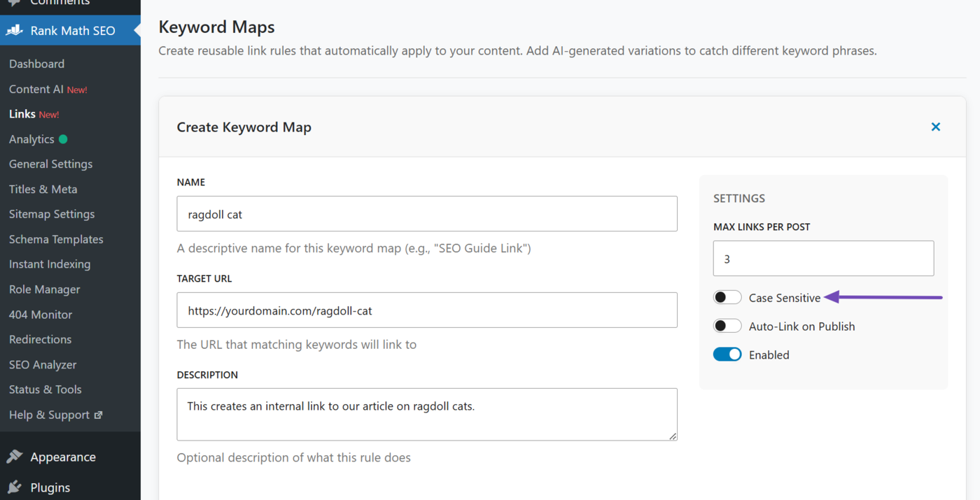The width and height of the screenshot is (980, 500).
Task: Disable the Enabled toggle
Action: click(x=727, y=354)
